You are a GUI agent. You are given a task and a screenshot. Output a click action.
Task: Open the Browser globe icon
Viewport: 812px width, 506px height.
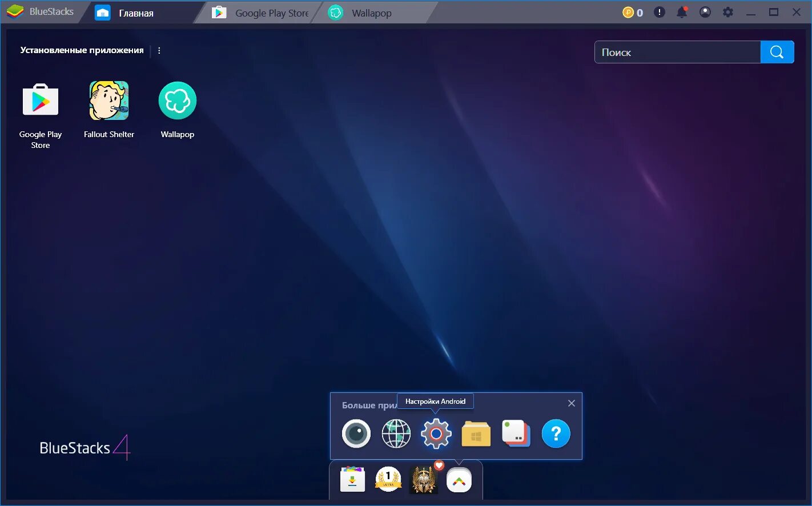coord(396,434)
